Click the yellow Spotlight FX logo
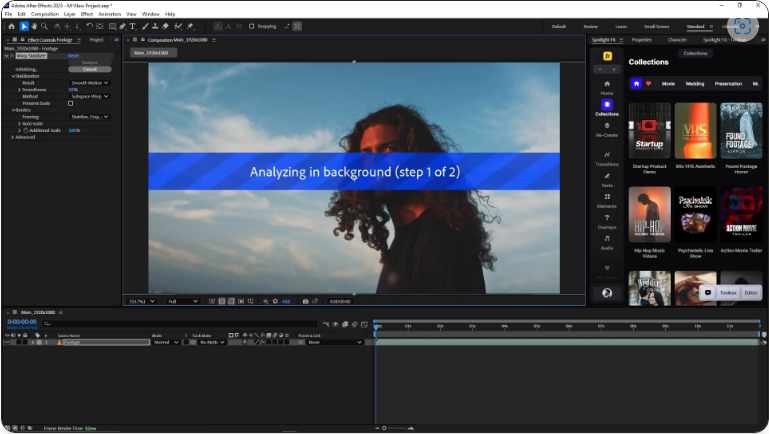Viewport: 769px width, 434px height. coord(607,56)
